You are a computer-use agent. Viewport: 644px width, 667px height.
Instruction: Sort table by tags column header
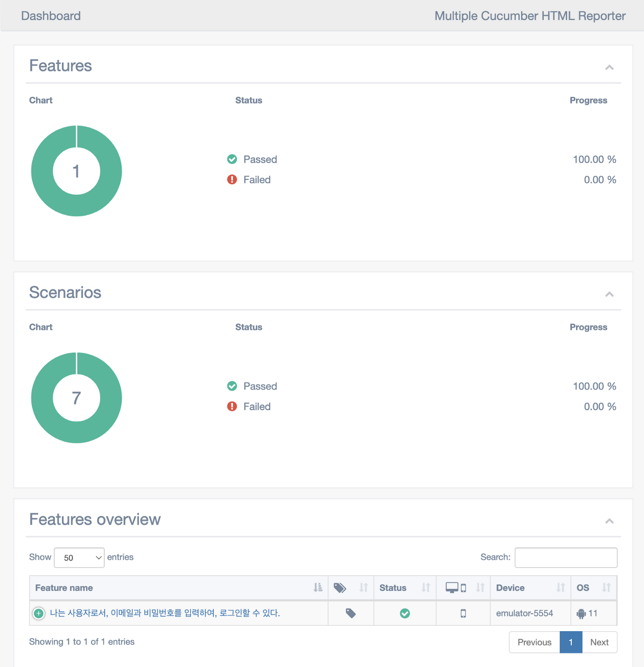(x=351, y=587)
